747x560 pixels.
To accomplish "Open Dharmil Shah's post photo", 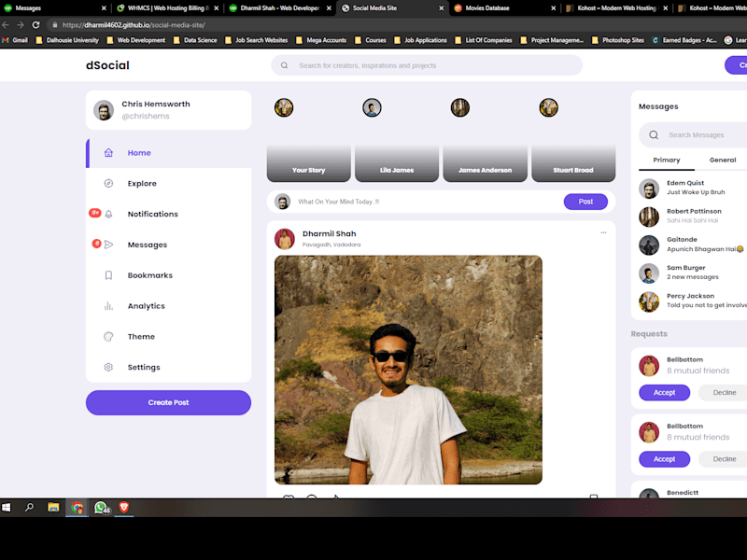I will (408, 370).
